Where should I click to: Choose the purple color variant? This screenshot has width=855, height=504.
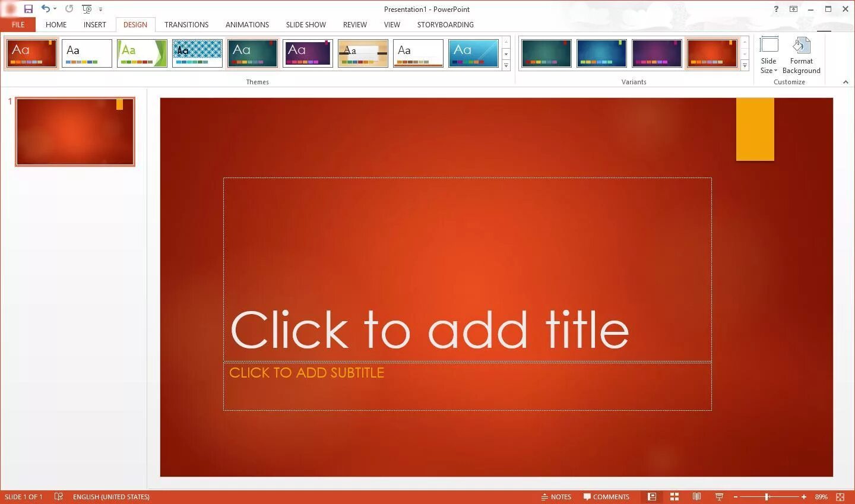click(x=657, y=53)
